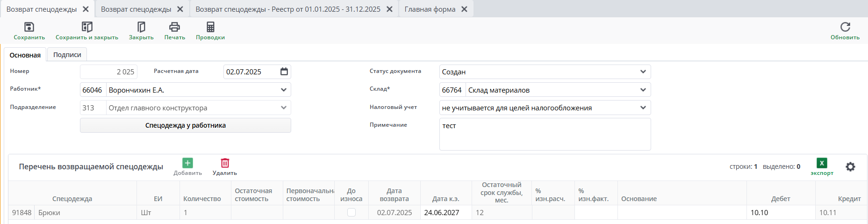This screenshot has height=224, width=868.
Task: Delete row using red Удалить trash icon
Action: pyautogui.click(x=225, y=163)
